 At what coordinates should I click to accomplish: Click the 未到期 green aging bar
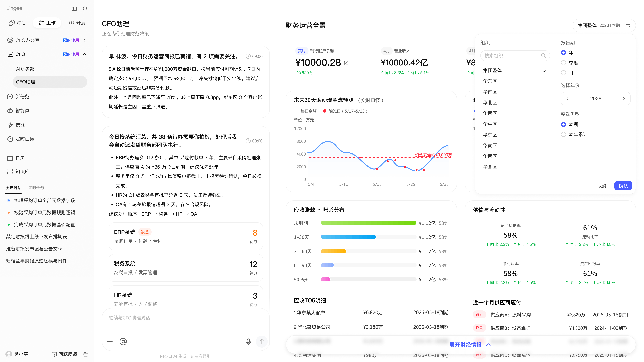point(368,223)
